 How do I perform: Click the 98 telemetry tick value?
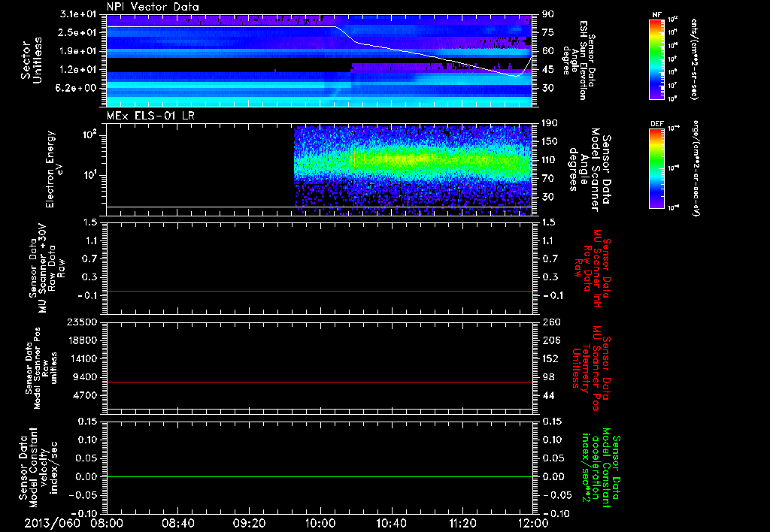[548, 377]
